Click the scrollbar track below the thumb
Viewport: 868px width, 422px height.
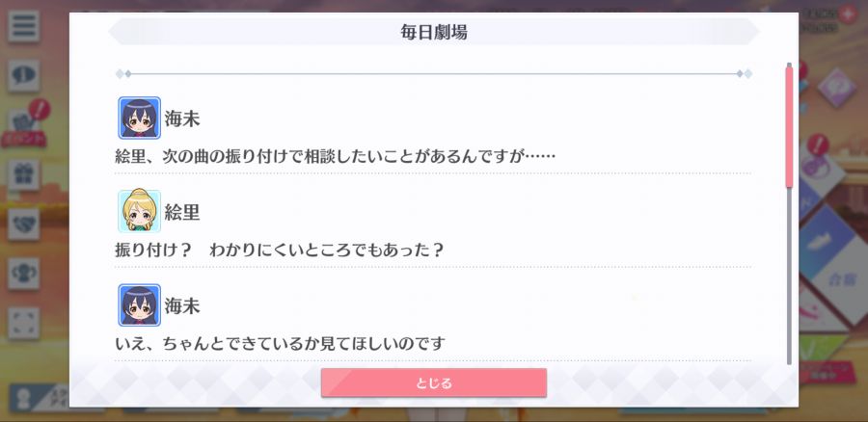coord(789,277)
